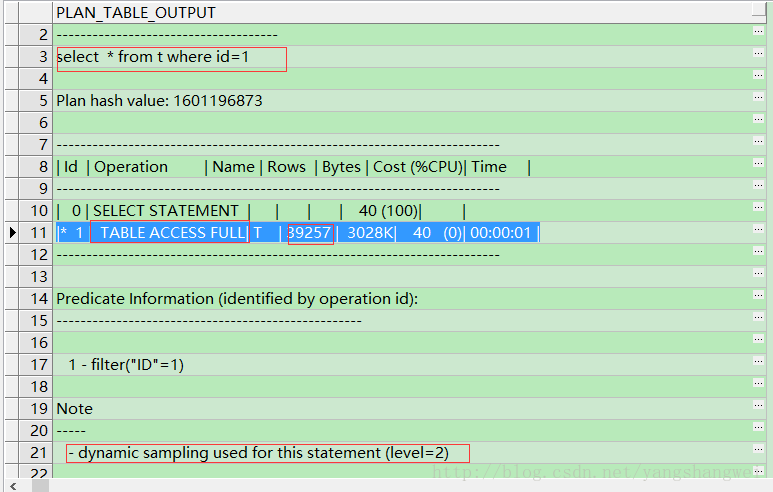
Task: Open the ellipsis button on row 2
Action: coord(759,31)
